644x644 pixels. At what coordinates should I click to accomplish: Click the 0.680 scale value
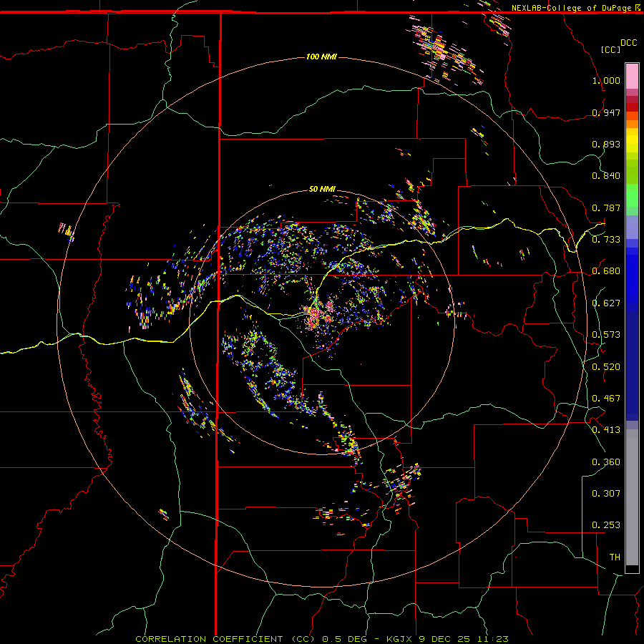606,271
